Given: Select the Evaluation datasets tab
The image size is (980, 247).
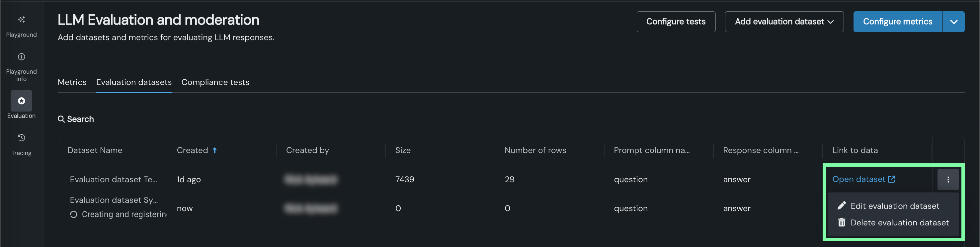Looking at the screenshot, I should 134,82.
